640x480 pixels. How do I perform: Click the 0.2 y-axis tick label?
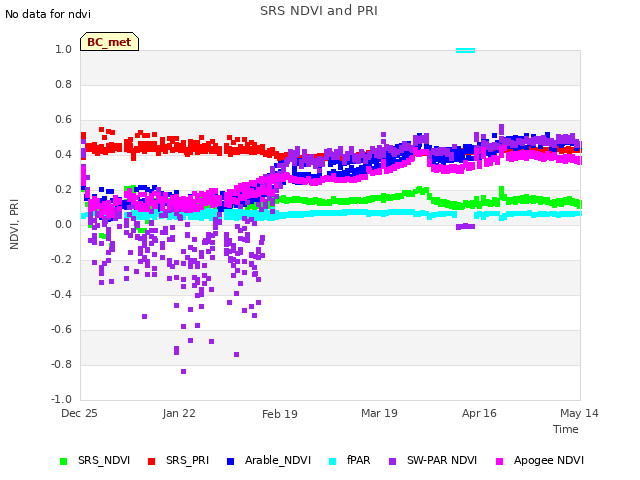point(63,189)
